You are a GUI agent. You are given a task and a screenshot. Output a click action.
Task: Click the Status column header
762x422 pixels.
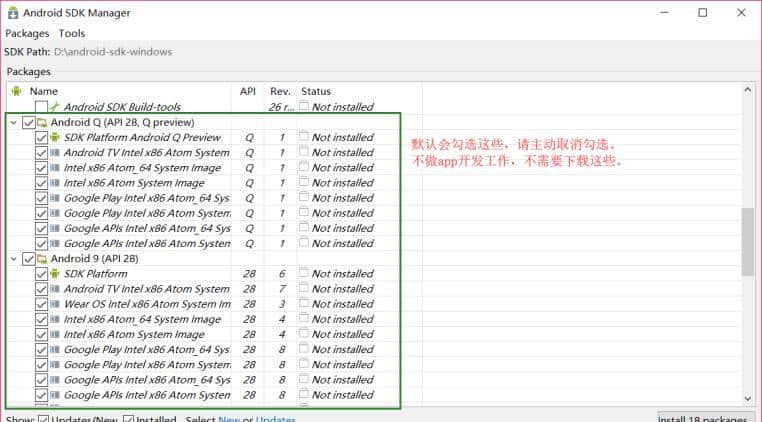point(316,91)
